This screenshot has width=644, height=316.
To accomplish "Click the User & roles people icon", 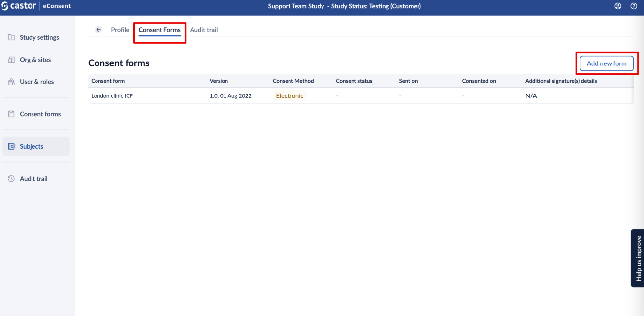I will (11, 82).
